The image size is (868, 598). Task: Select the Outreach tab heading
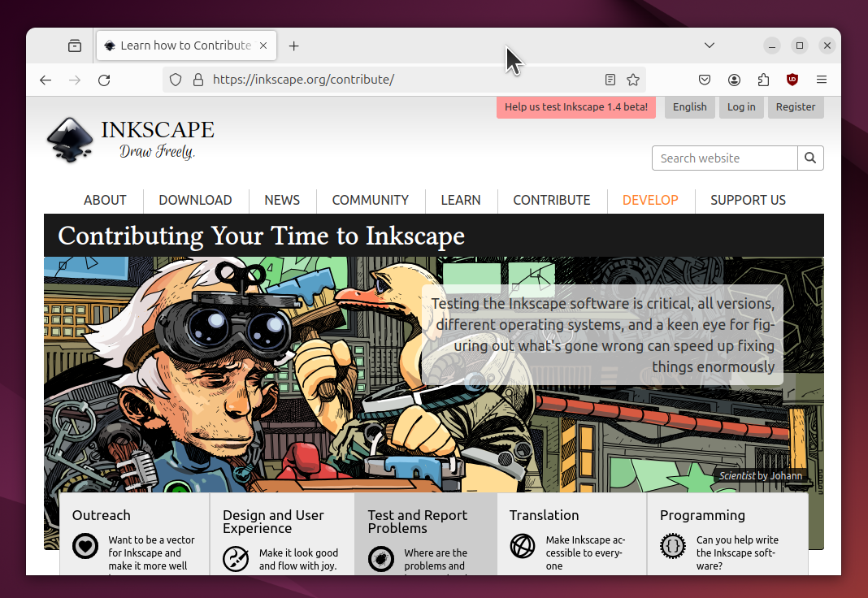[102, 515]
